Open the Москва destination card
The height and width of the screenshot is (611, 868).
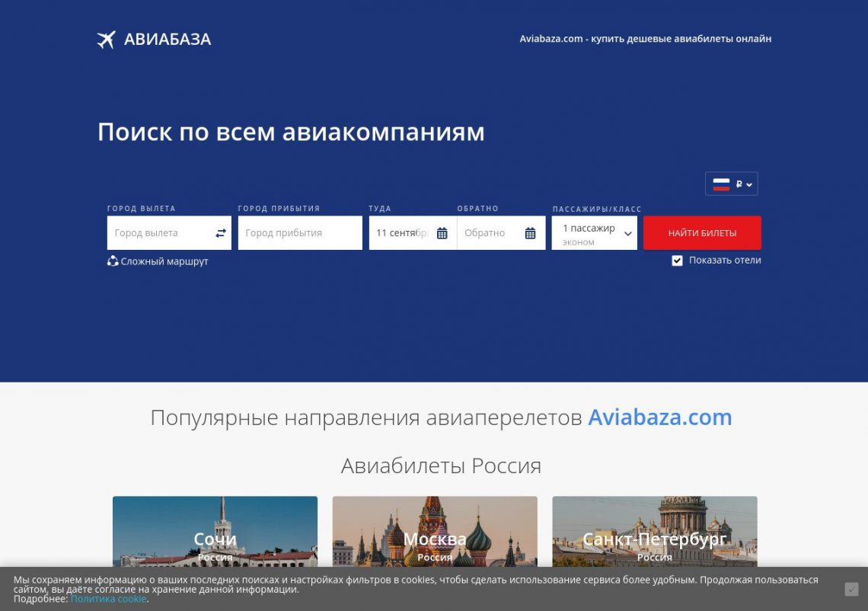[435, 533]
